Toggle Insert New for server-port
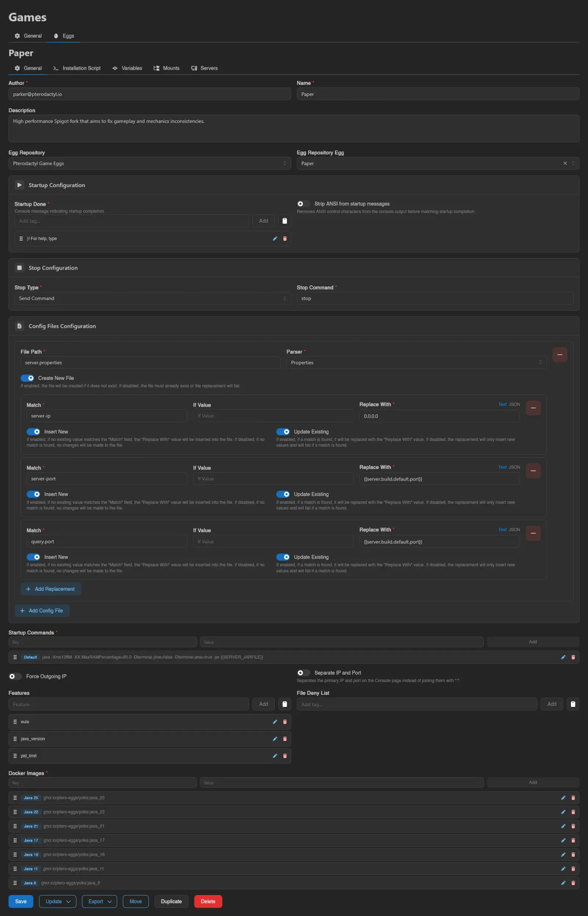Screen dimensions: 588x916 coord(33,494)
